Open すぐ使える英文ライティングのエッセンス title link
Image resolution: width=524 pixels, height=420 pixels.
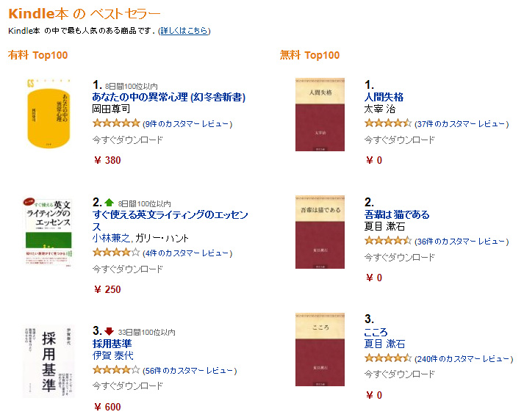(170, 220)
